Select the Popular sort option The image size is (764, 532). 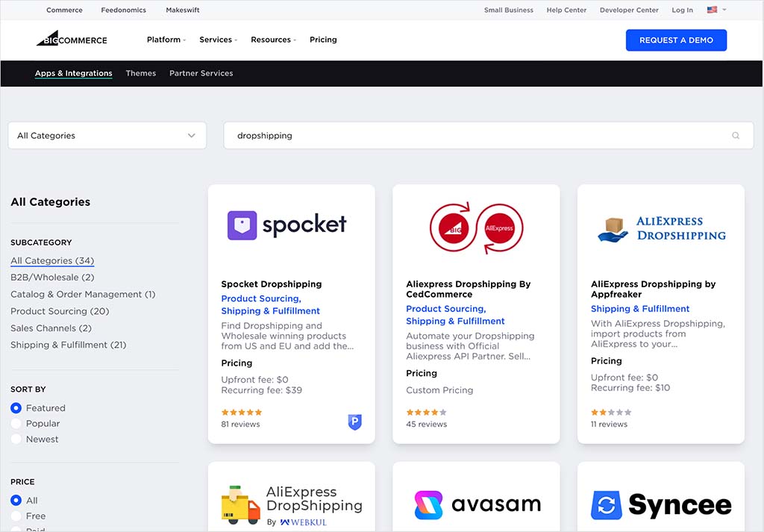click(16, 424)
